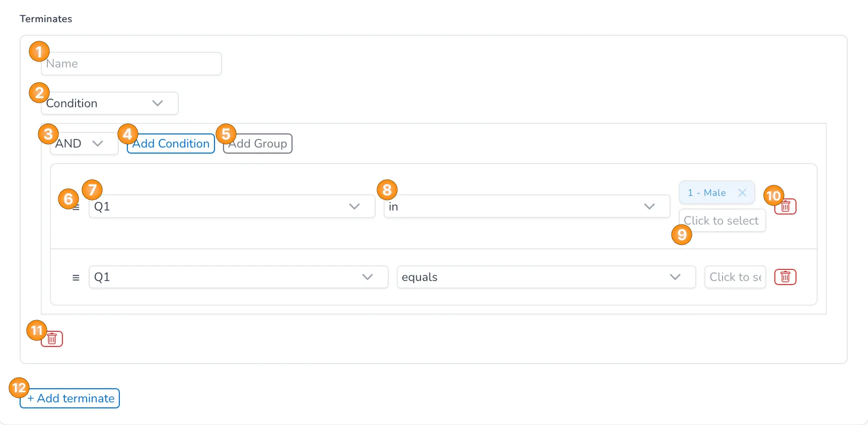Viewport: 868px width, 425px height.
Task: Click the trash icon to delete the terminate
Action: pos(52,339)
